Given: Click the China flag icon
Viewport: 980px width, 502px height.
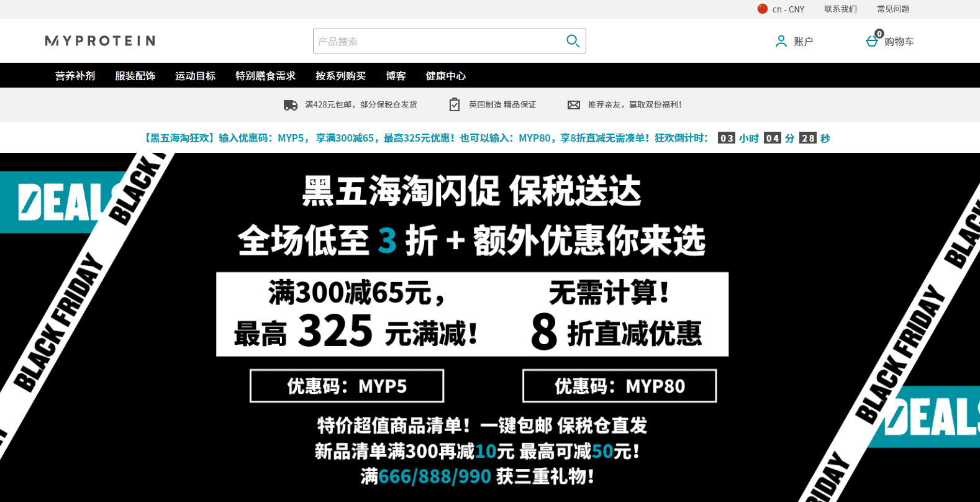Looking at the screenshot, I should click(x=763, y=9).
